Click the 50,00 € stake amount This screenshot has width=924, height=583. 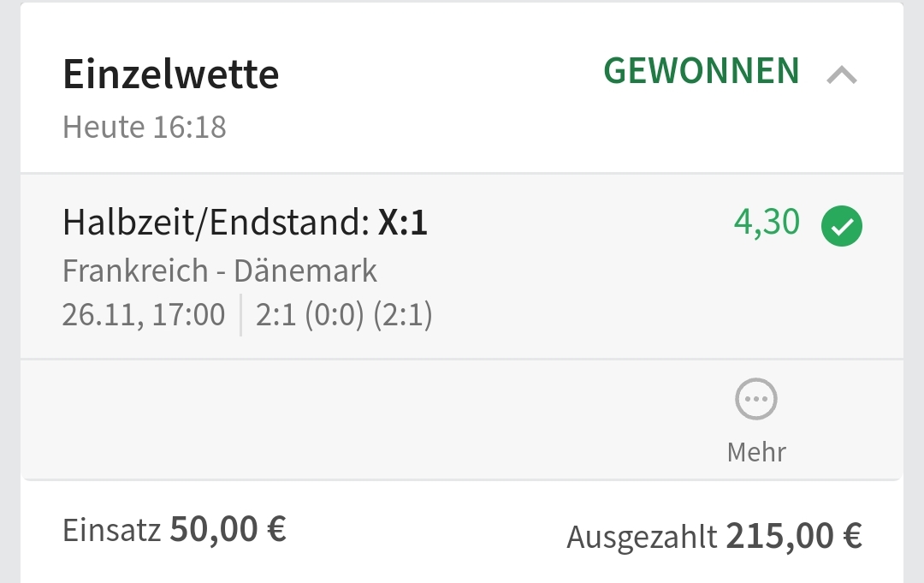click(228, 530)
